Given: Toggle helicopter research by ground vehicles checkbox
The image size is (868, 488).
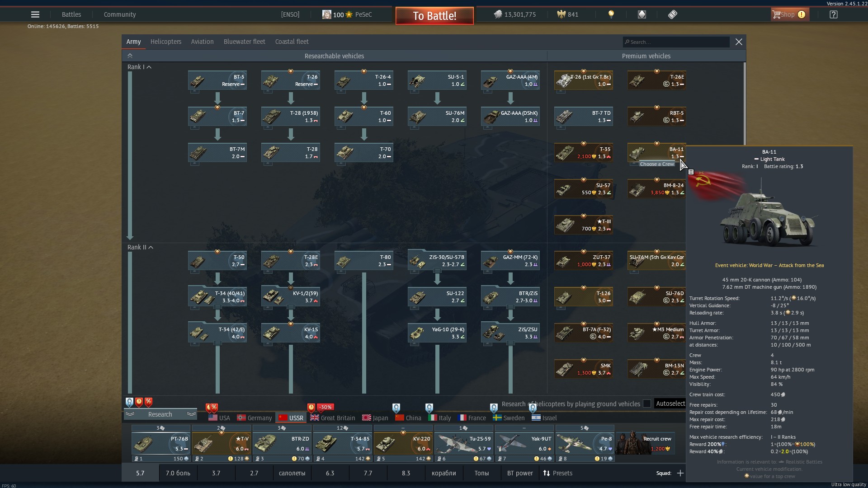Looking at the screenshot, I should pyautogui.click(x=647, y=404).
